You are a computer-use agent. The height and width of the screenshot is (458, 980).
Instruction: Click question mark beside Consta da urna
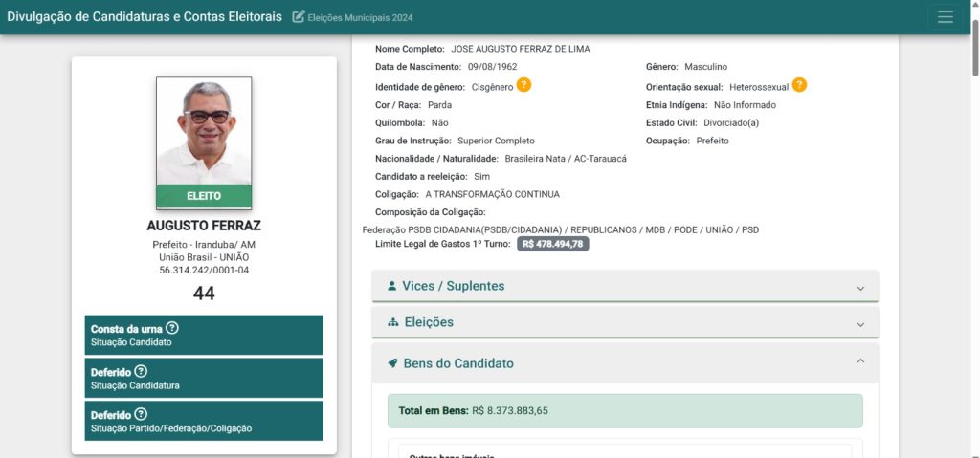coord(172,328)
